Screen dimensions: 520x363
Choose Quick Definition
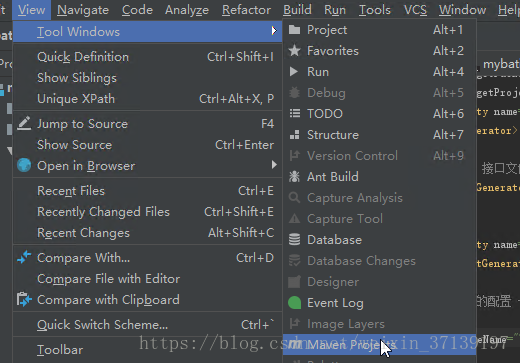pos(147,57)
